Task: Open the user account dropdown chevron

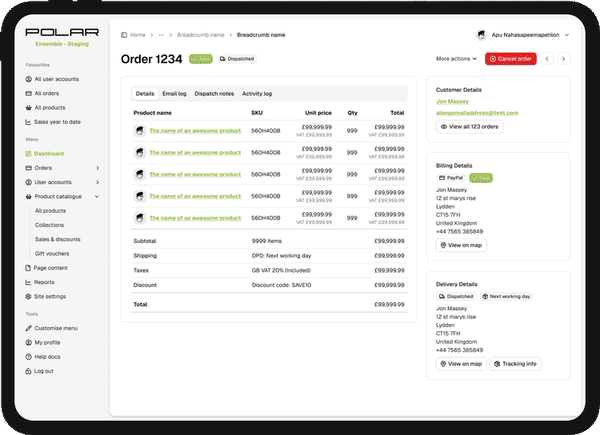Action: click(x=567, y=35)
